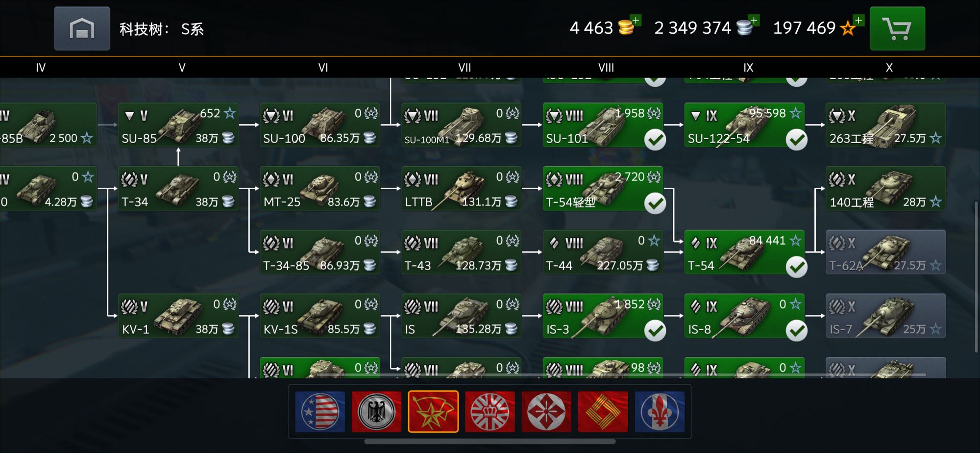
Task: Choose the Japanese nation flag
Action: pos(546,412)
